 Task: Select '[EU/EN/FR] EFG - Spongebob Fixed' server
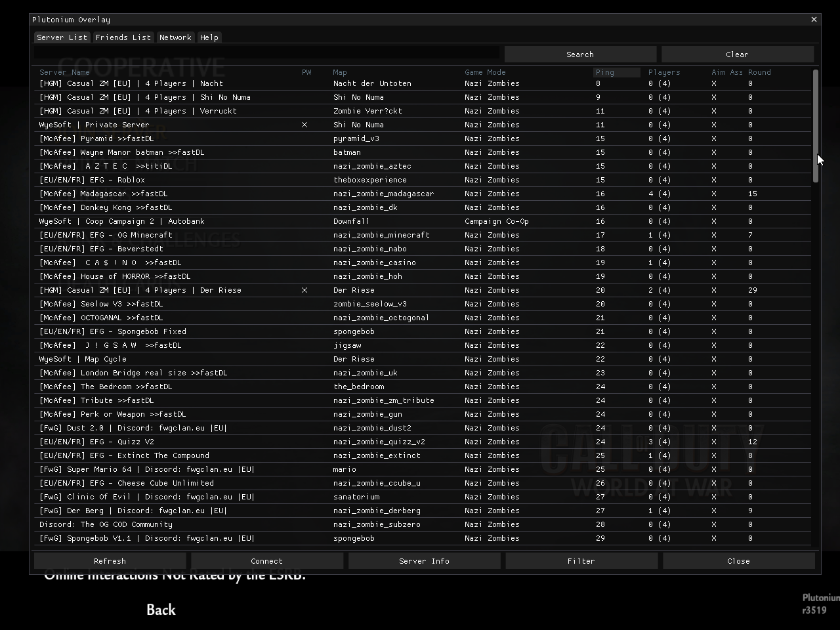click(423, 331)
